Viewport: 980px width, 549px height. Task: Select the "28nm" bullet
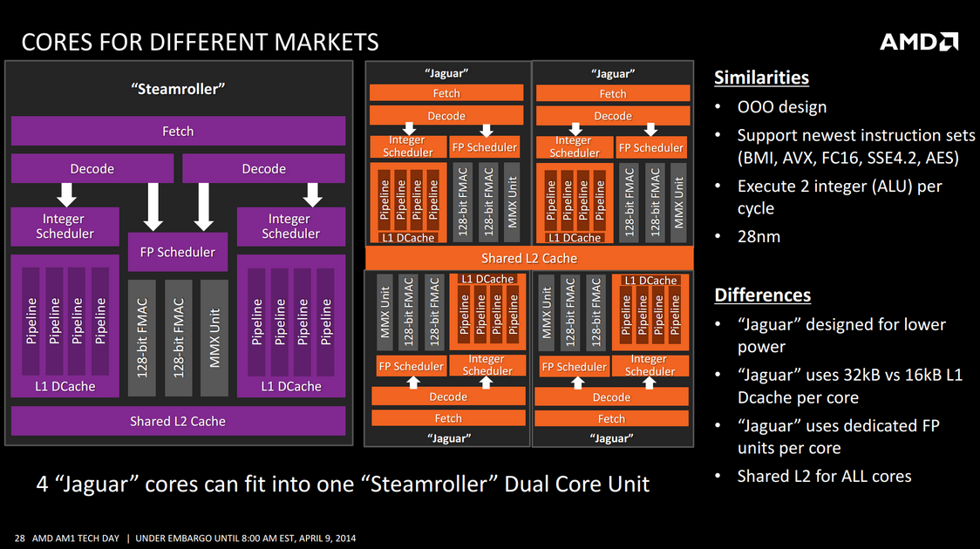coord(759,237)
